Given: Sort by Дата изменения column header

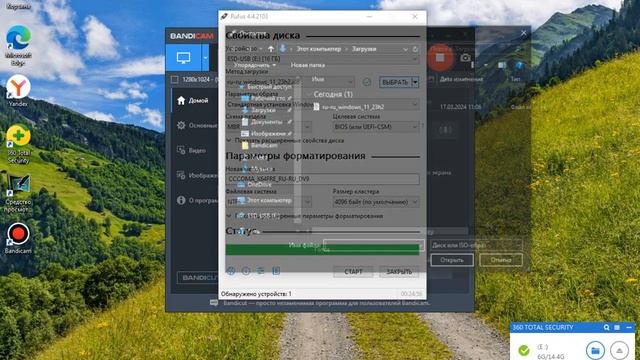Looking at the screenshot, I should [x=461, y=79].
